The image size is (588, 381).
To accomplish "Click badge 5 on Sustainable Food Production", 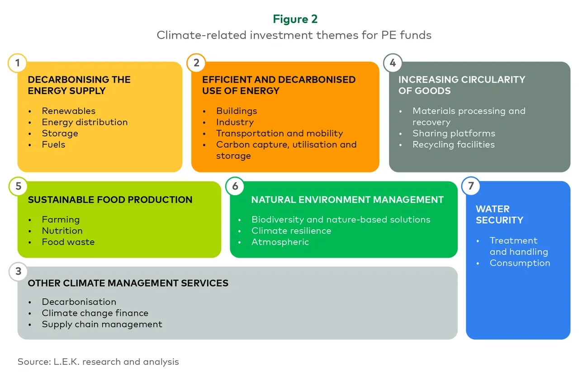I will point(17,186).
